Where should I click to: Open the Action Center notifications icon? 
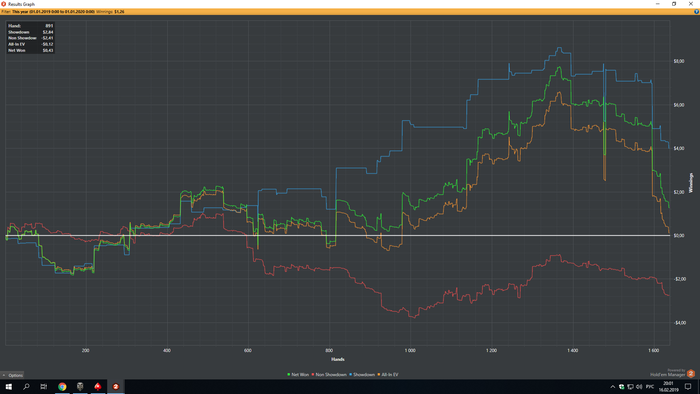(688, 386)
